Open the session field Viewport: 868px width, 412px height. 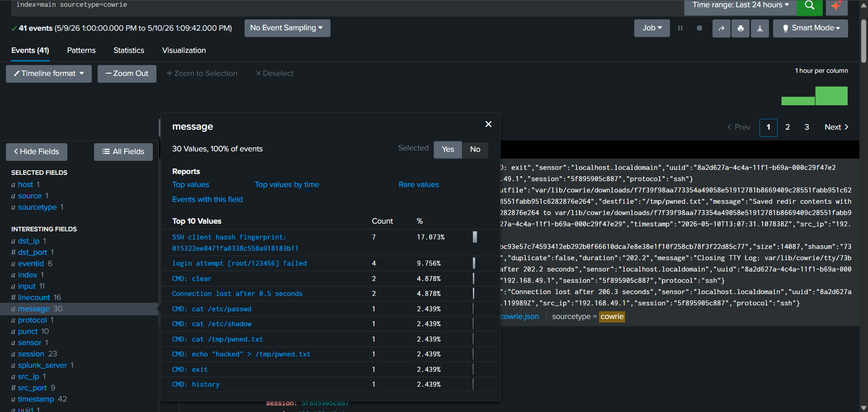coord(31,354)
